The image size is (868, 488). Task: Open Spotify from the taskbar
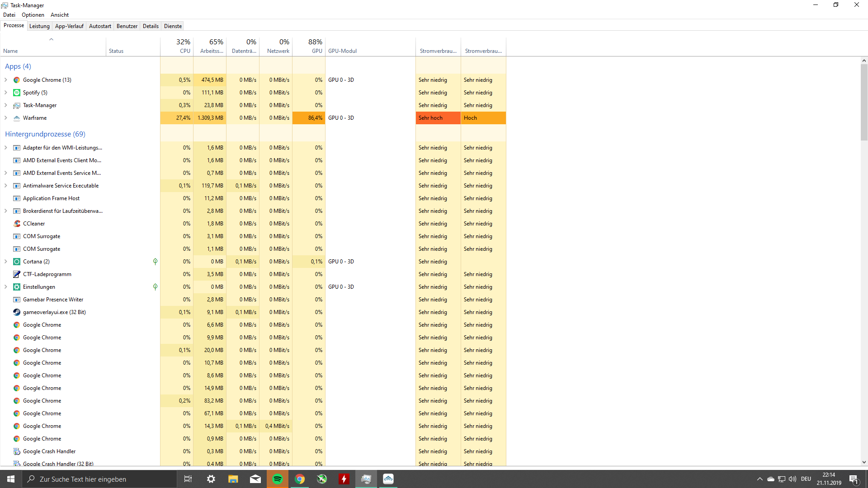(278, 479)
